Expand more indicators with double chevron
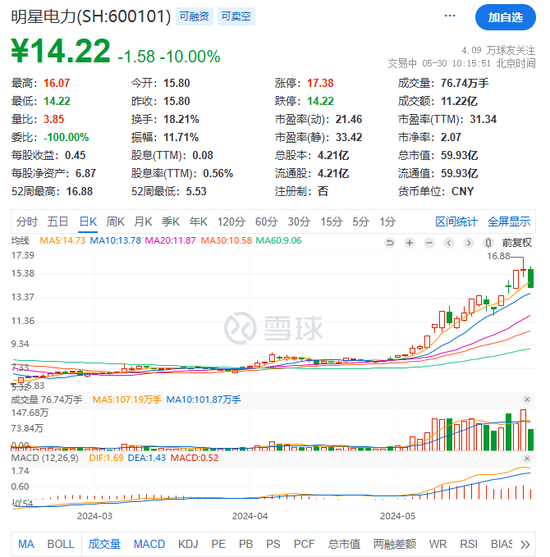This screenshot has width=550, height=557. click(x=525, y=544)
